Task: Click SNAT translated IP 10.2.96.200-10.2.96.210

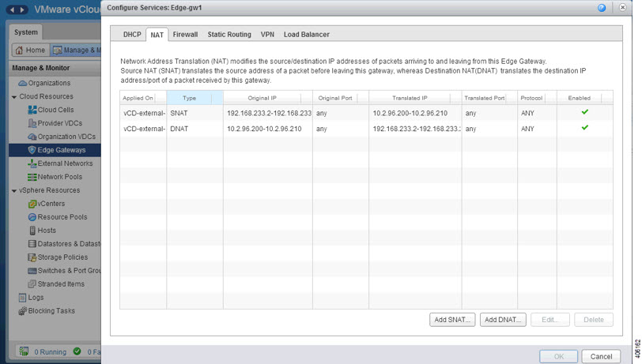Action: click(410, 113)
